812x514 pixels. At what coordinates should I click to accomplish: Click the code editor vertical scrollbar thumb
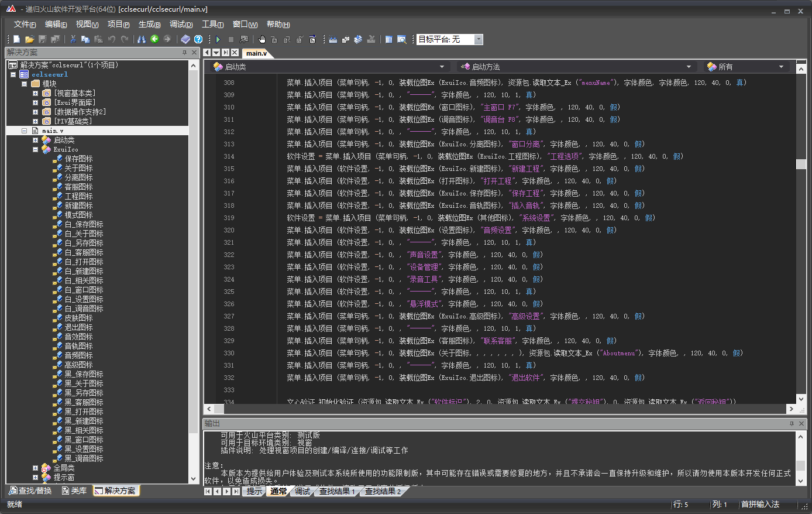tap(801, 164)
